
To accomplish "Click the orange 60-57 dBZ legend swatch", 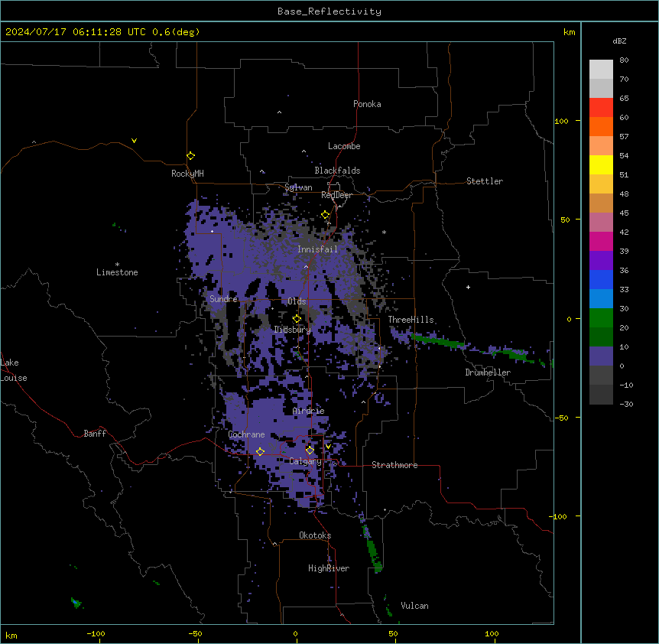I will pos(601,126).
